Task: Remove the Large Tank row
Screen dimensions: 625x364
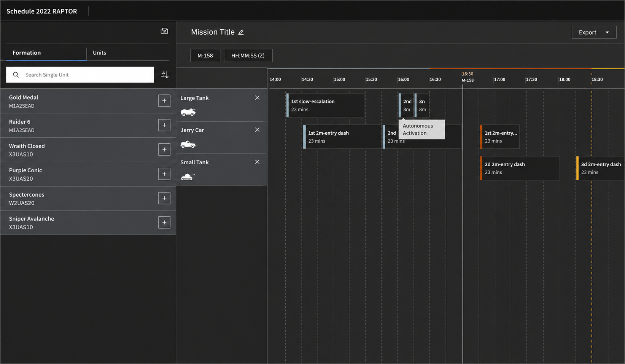Action: click(x=257, y=98)
